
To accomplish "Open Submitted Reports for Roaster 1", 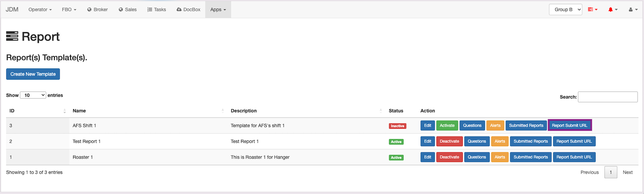I will pos(531,157).
